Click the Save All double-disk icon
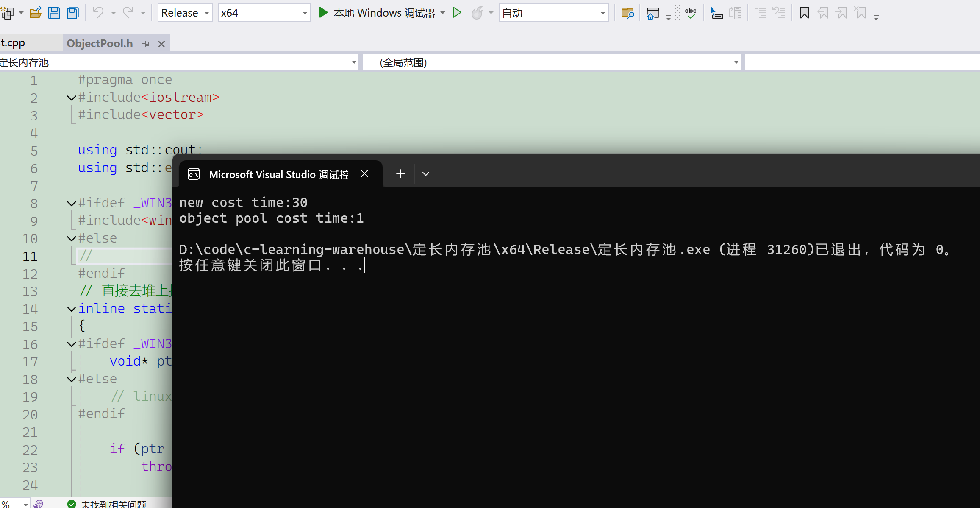The image size is (980, 508). click(73, 13)
